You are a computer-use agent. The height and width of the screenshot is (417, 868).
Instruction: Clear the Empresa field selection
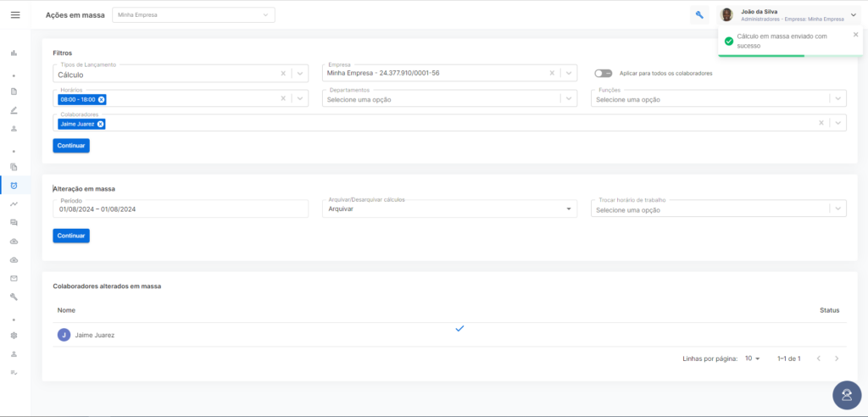coord(552,73)
